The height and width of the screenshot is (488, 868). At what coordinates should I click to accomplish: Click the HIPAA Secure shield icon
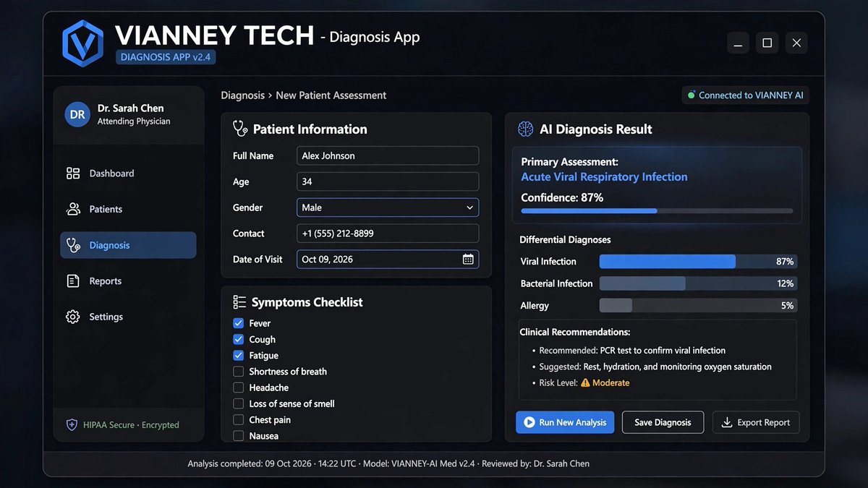tap(72, 425)
